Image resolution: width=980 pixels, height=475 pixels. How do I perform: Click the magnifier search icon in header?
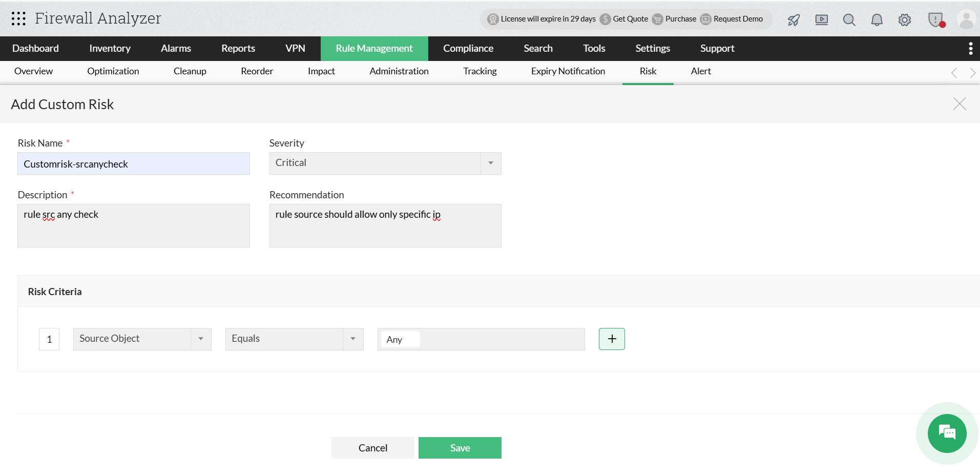click(849, 20)
